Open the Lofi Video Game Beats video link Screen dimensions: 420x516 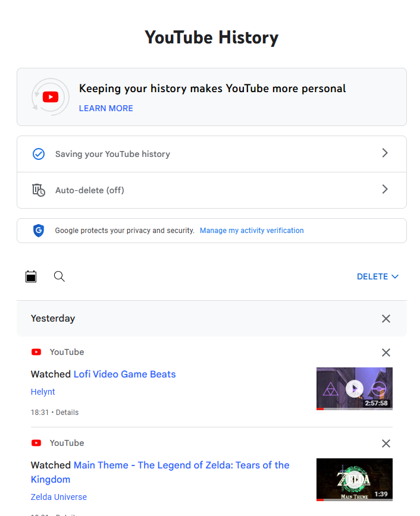(x=124, y=374)
